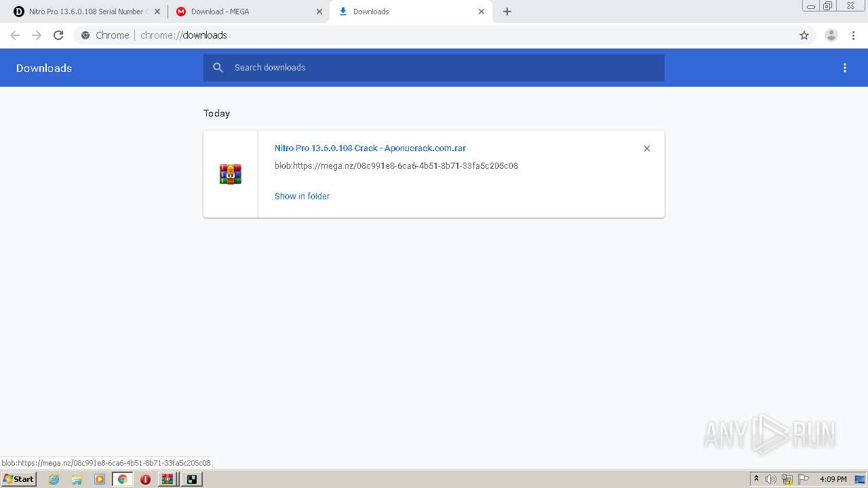Click the Show desktop button
Image resolution: width=868 pixels, height=488 pixels.
coord(861,479)
